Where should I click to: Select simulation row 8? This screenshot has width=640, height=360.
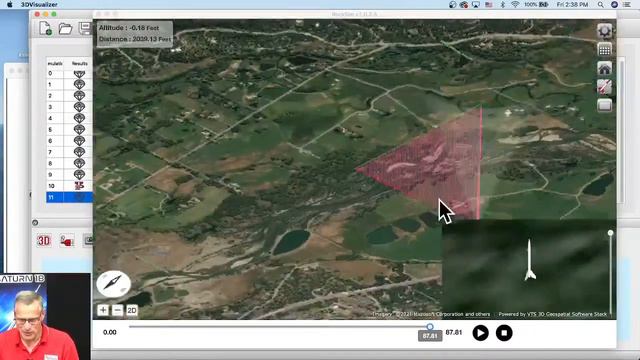[x=69, y=164]
